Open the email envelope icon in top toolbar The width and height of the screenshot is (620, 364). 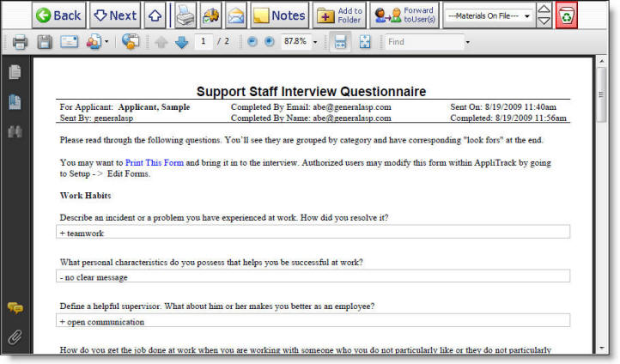pyautogui.click(x=234, y=15)
